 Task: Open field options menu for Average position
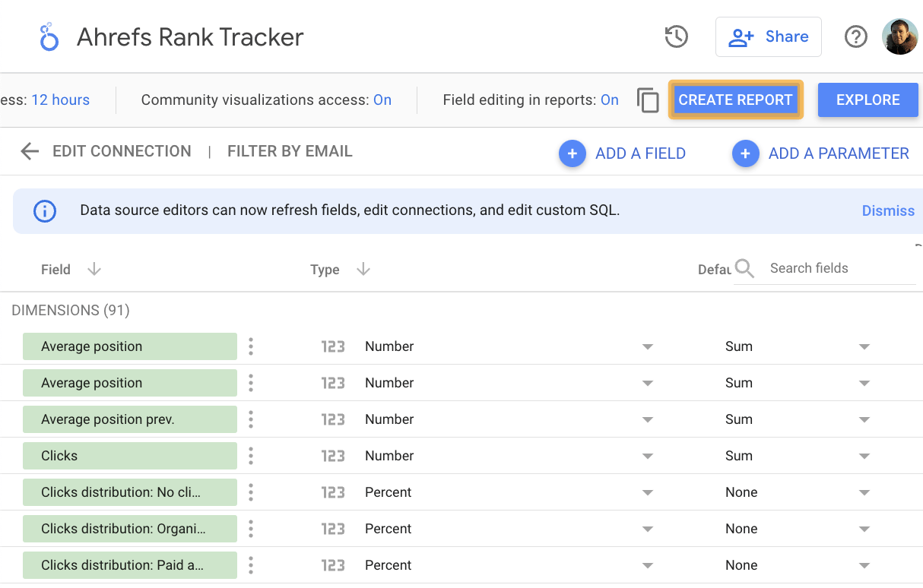[251, 346]
